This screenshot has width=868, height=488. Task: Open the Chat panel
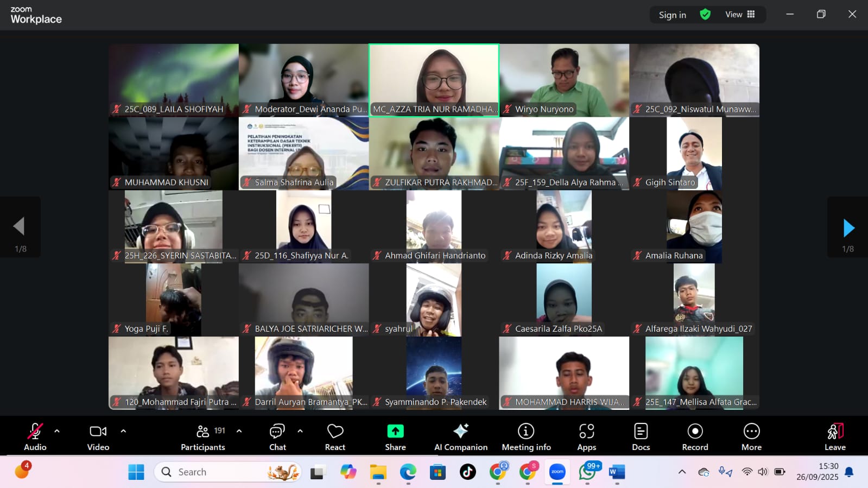point(277,437)
